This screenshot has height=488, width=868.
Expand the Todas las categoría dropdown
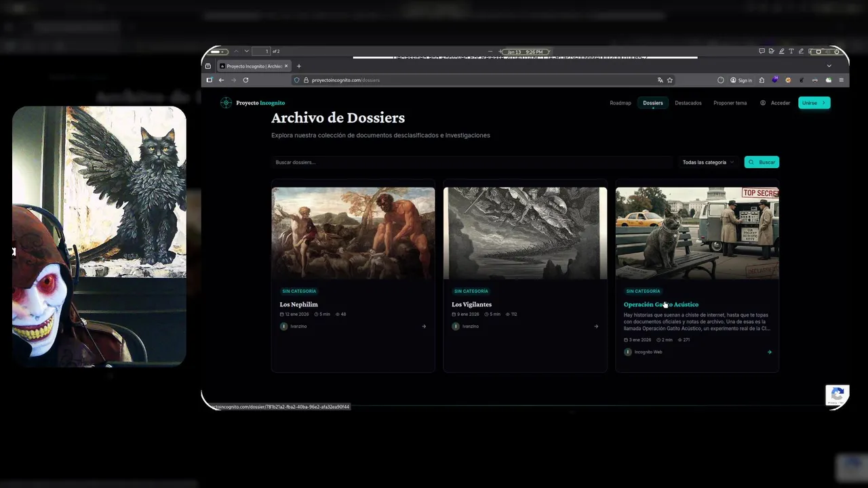708,162
